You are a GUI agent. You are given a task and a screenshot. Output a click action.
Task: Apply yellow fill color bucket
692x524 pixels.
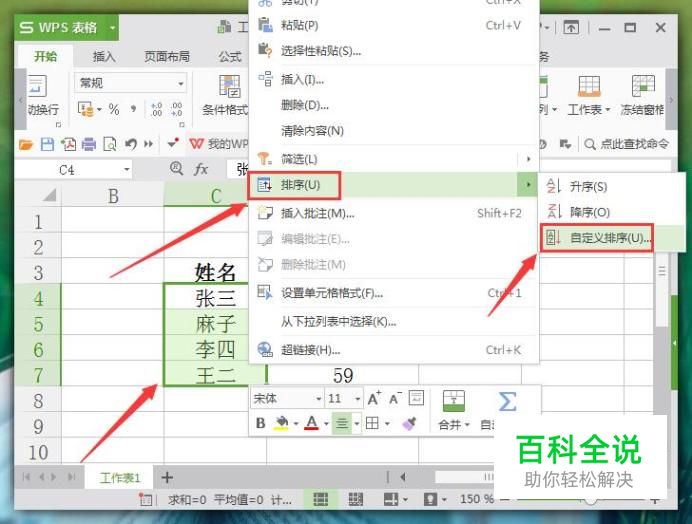coord(282,423)
